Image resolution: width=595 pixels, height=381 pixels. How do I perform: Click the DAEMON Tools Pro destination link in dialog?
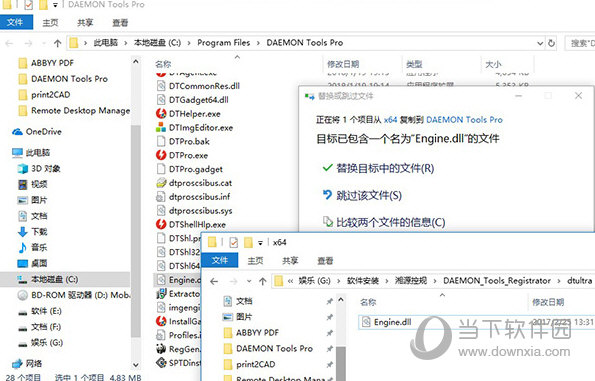pyautogui.click(x=464, y=120)
